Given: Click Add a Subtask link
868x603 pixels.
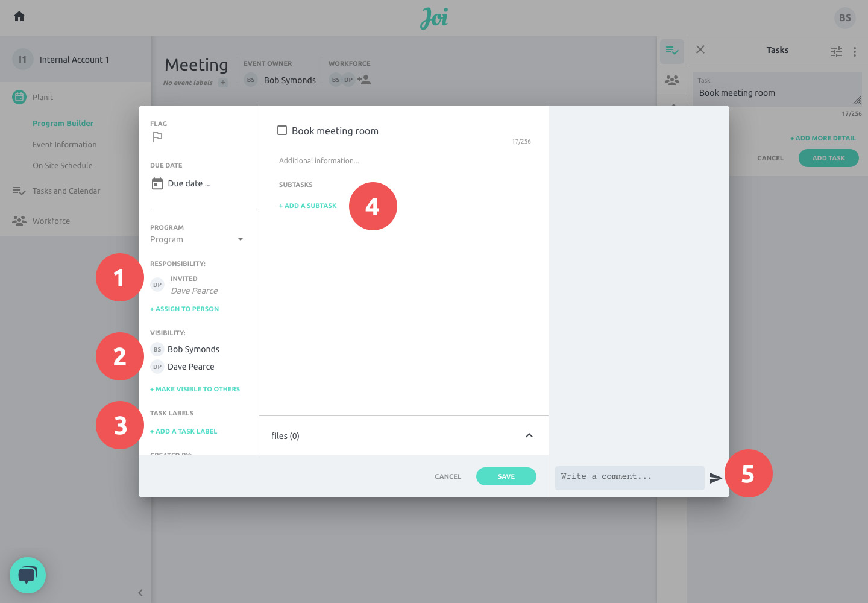Looking at the screenshot, I should click(308, 206).
